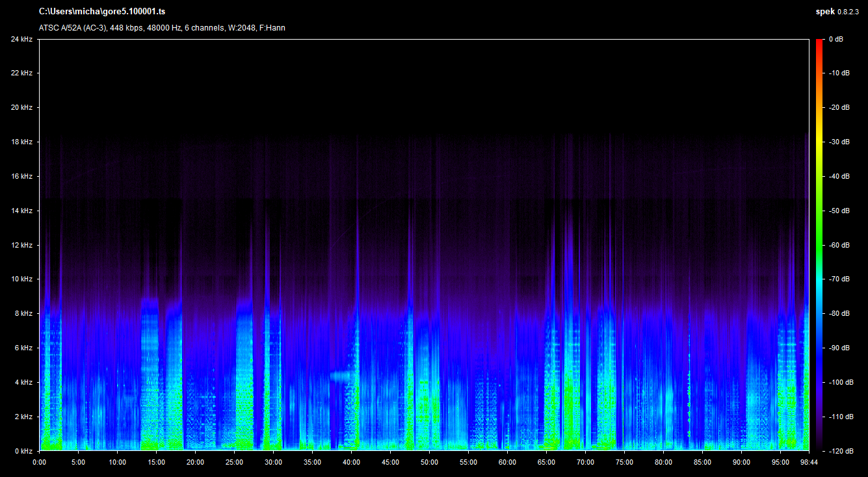The image size is (868, 477).
Task: Click the 85:00 time axis marker
Action: (702, 462)
